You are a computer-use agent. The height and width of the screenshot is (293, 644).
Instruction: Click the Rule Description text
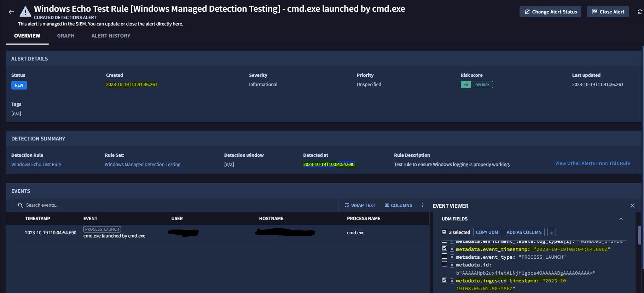tap(452, 164)
